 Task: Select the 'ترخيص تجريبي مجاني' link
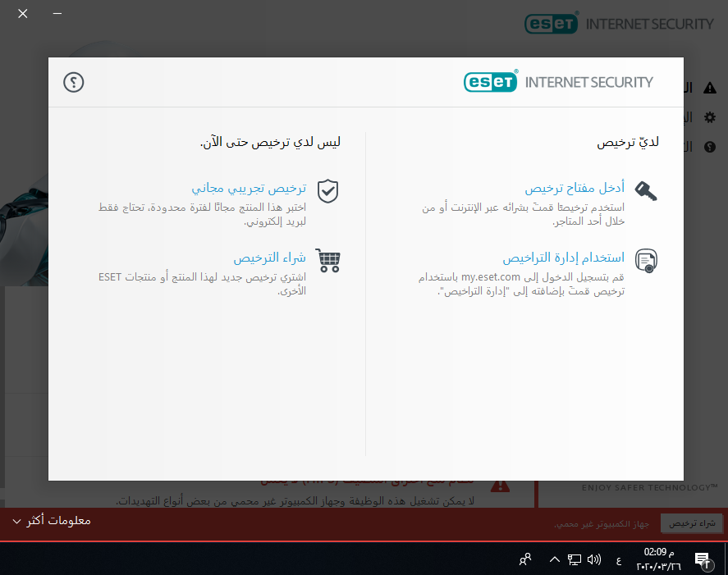point(249,189)
